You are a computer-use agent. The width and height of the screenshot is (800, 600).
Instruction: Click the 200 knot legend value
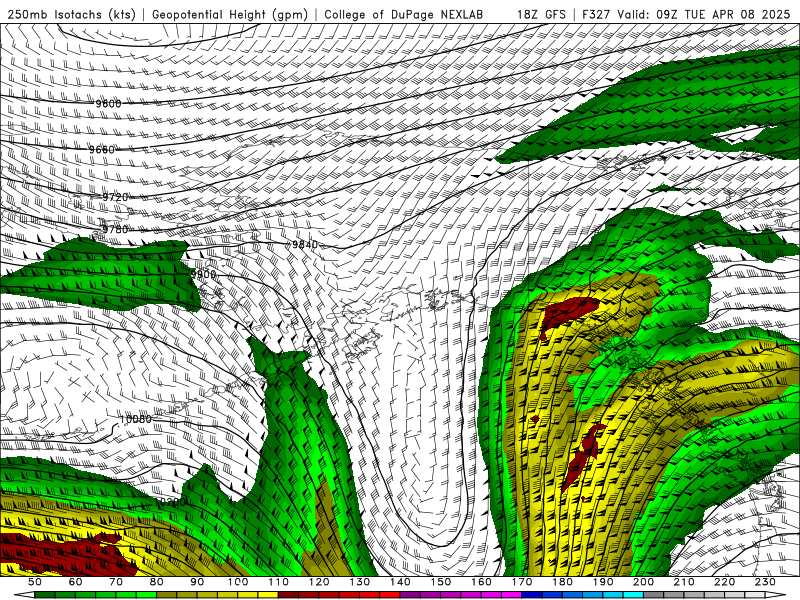[x=643, y=582]
